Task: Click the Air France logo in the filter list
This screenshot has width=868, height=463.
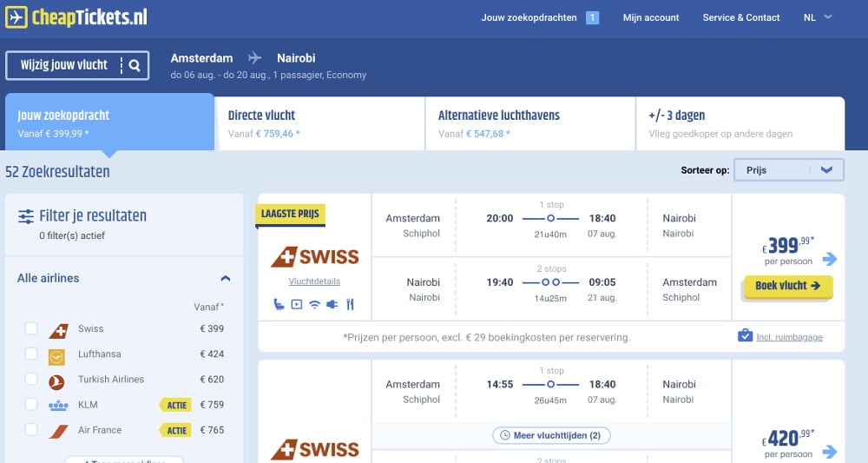Action: [x=58, y=432]
